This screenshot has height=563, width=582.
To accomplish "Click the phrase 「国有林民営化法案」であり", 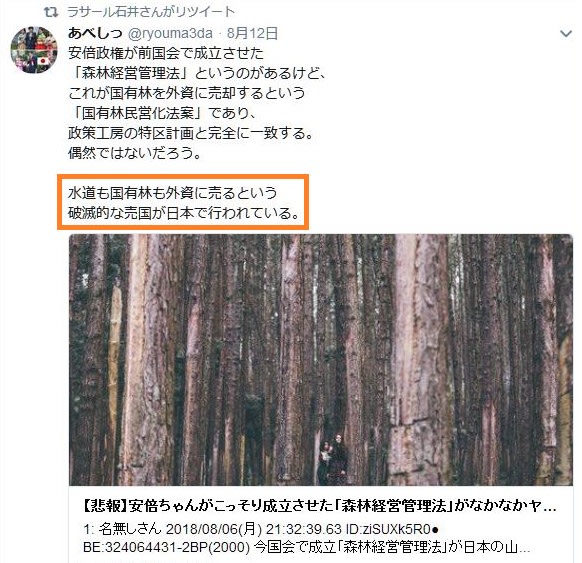I will (161, 113).
